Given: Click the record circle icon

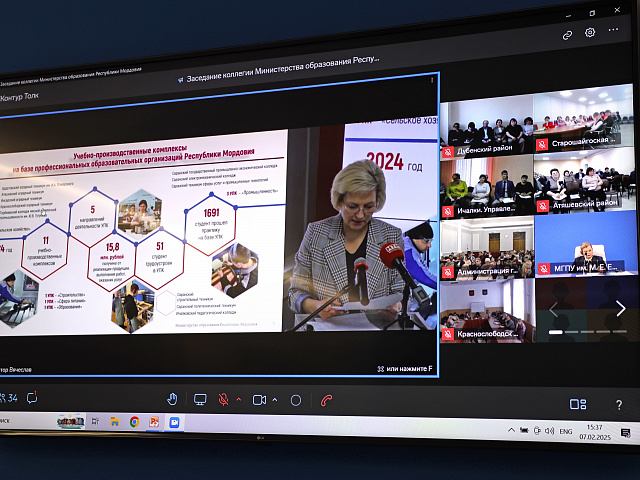Looking at the screenshot, I should click(296, 400).
